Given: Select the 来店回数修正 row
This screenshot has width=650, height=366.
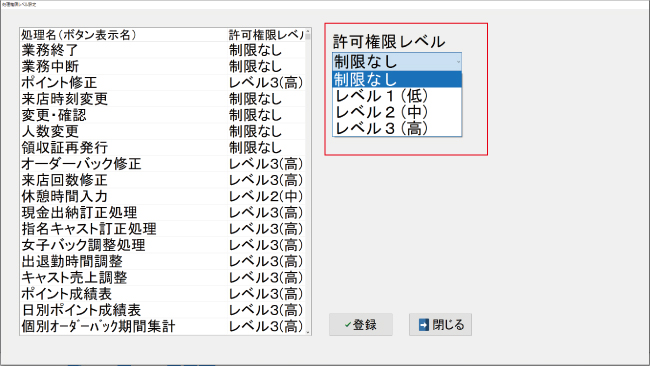Looking at the screenshot, I should click(162, 180).
